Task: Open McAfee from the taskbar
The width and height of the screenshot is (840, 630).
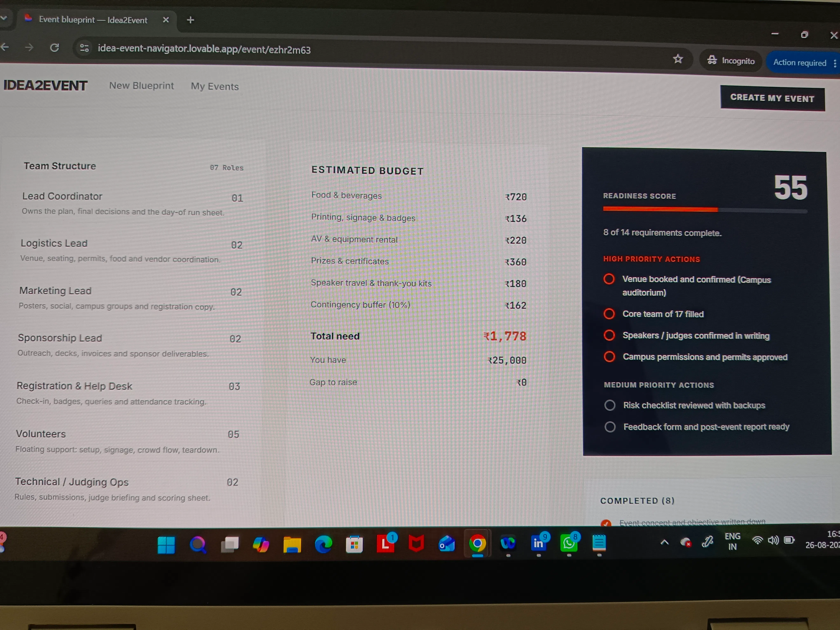Action: [416, 544]
